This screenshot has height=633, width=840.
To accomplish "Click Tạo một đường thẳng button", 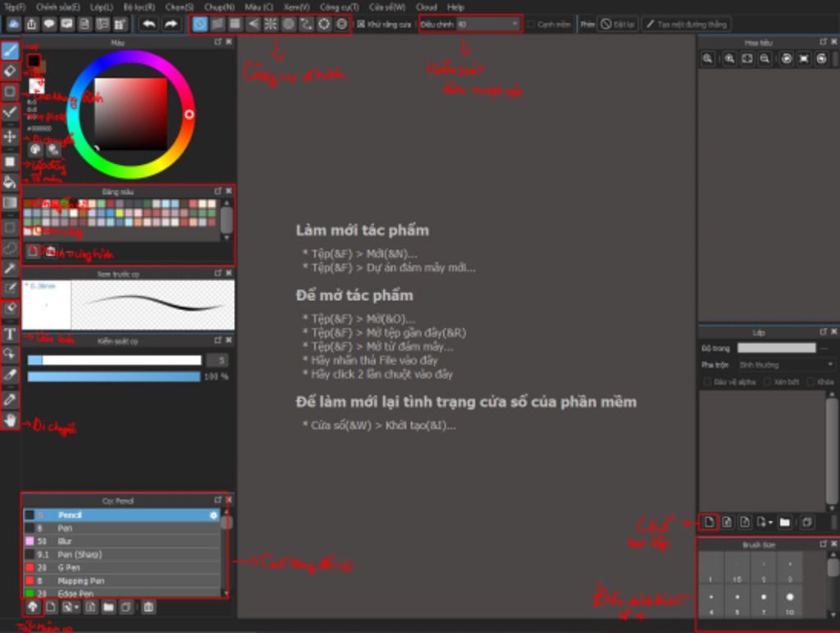I will point(687,24).
